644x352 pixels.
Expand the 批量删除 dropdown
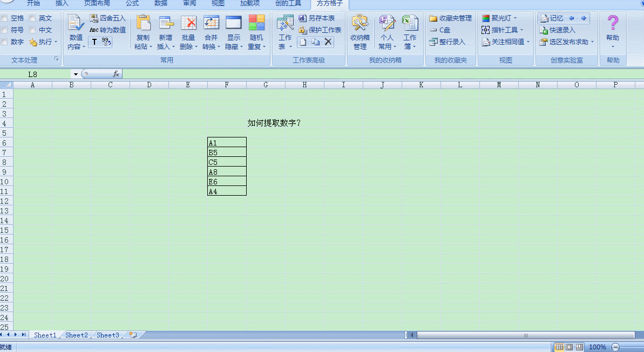click(x=188, y=47)
